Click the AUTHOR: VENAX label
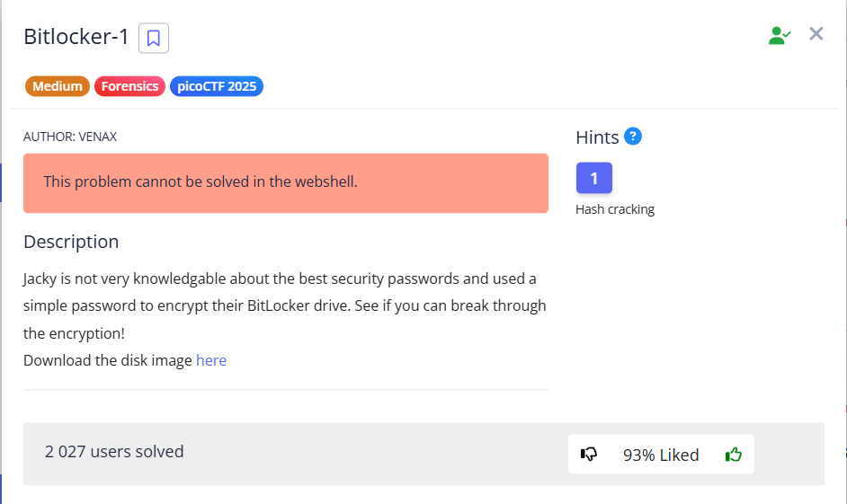 point(70,137)
